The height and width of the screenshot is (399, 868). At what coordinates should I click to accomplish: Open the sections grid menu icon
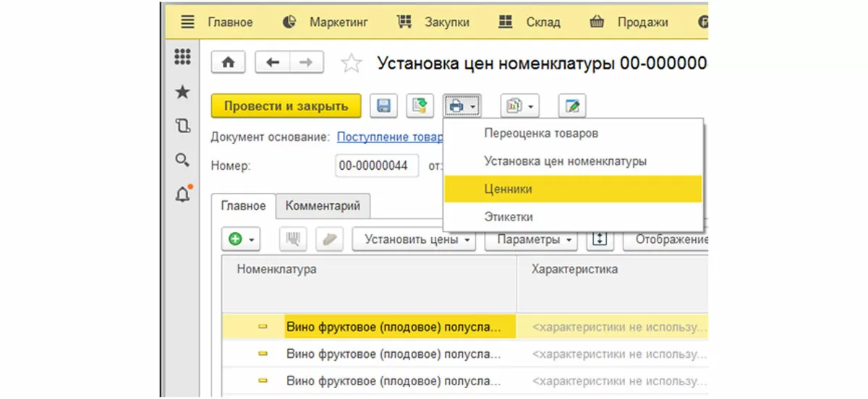pyautogui.click(x=183, y=56)
